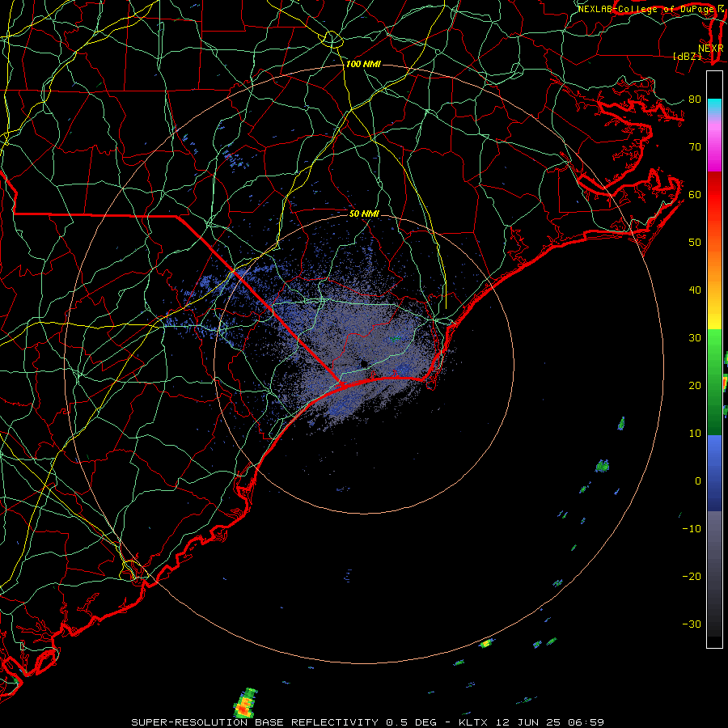
Task: Click the red 60 dBZ band on the color bar
Action: [714, 194]
